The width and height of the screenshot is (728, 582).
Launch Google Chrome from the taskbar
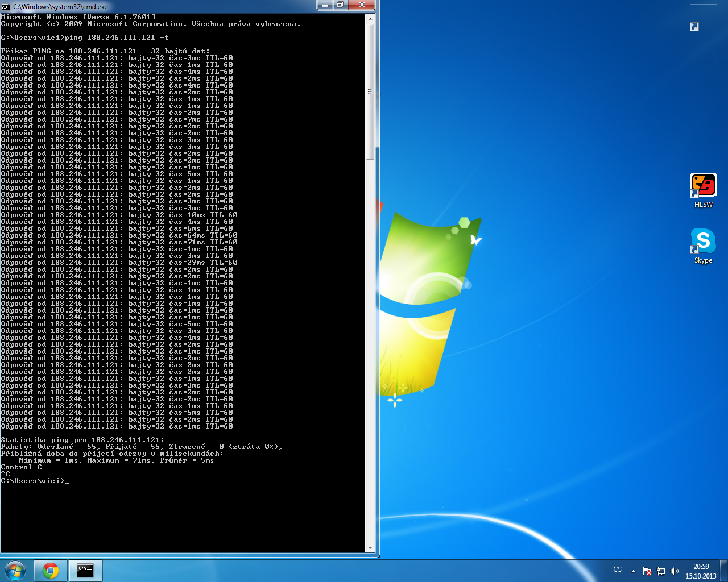click(51, 571)
